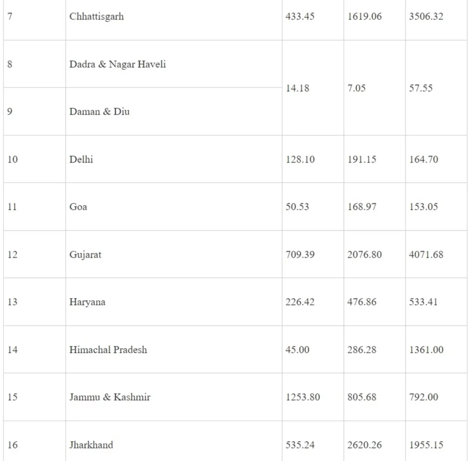Click the Chhattisgarh state name cell
This screenshot has height=461, width=476.
(x=97, y=17)
